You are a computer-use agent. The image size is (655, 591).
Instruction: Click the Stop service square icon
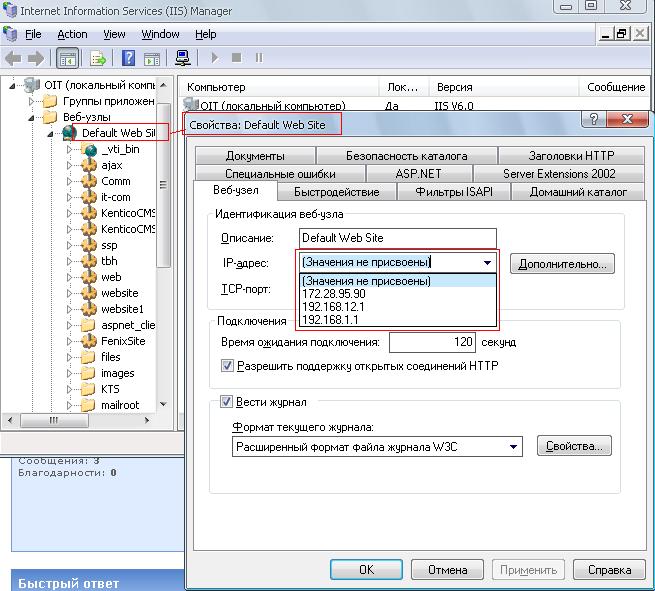(236, 57)
